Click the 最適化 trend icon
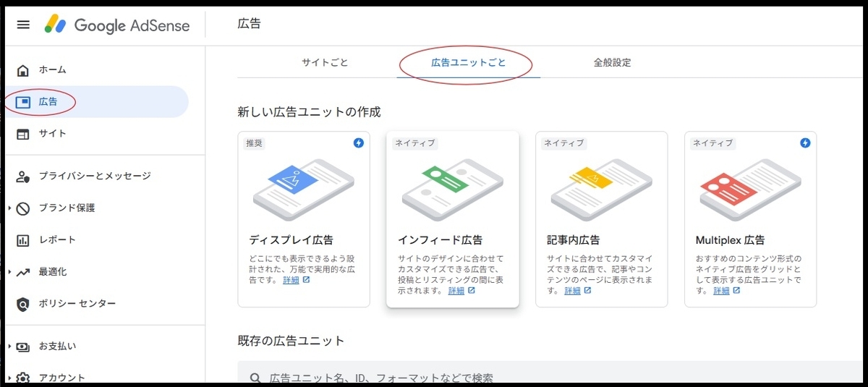This screenshot has width=868, height=387. pos(23,272)
